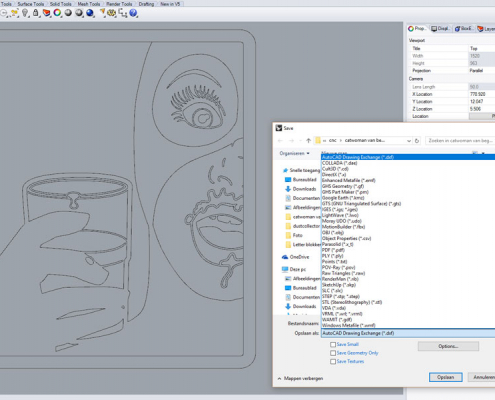Click the orange funnel filter icon

(103, 13)
